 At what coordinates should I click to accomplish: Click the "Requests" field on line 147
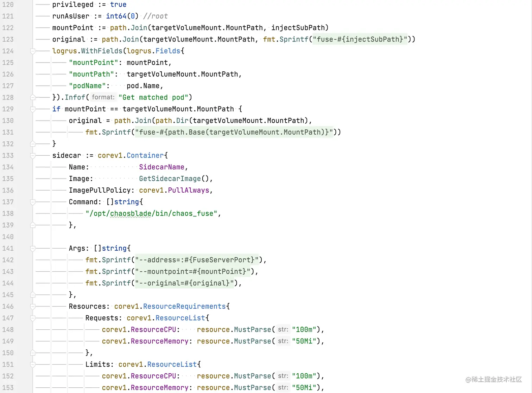point(102,318)
